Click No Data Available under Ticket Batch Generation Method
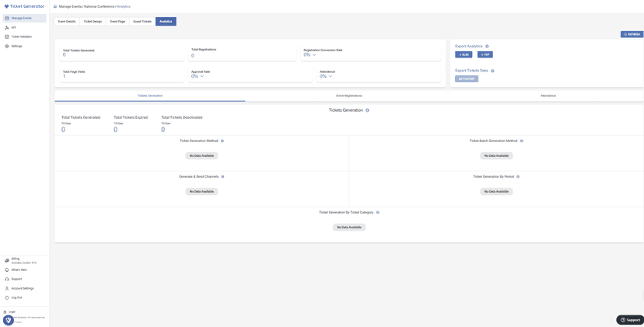Image resolution: width=644 pixels, height=327 pixels. click(496, 156)
